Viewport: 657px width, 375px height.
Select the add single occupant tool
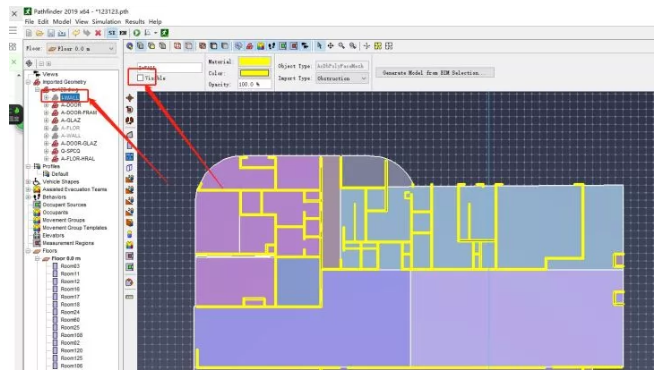point(129,234)
